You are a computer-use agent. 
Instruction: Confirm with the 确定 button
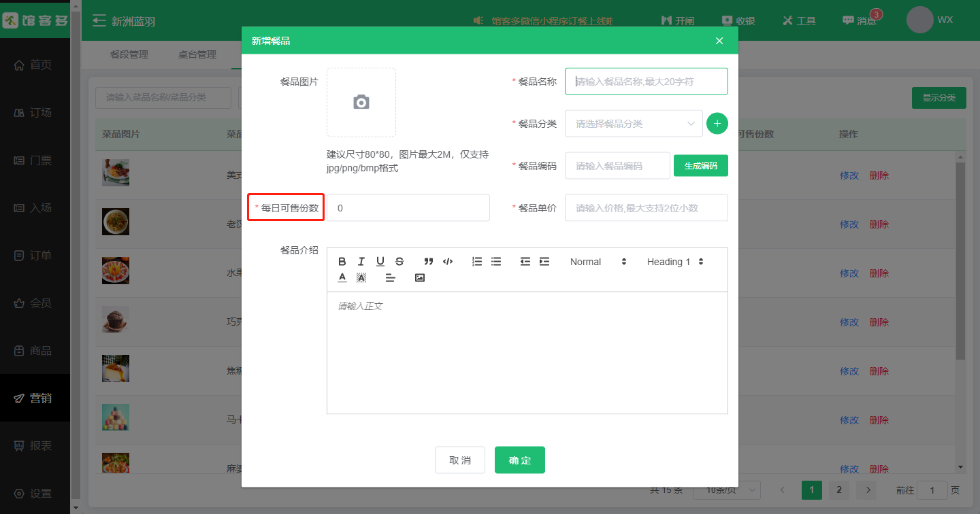point(519,460)
